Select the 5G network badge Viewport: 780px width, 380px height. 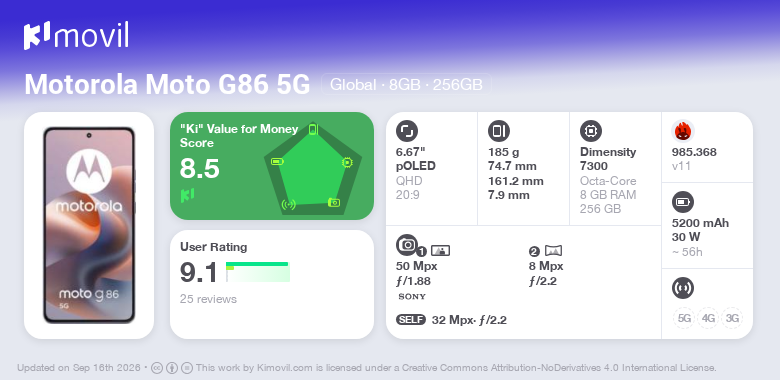tap(684, 318)
